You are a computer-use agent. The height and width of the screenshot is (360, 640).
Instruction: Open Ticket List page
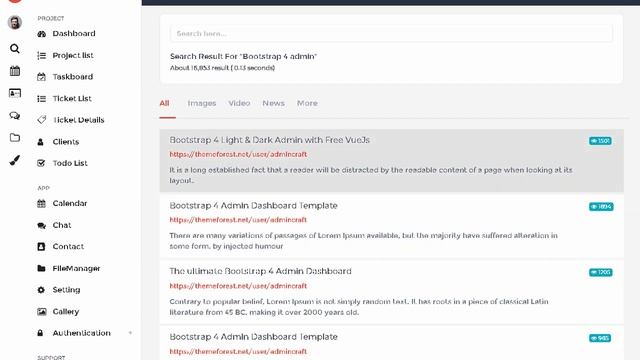[72, 98]
